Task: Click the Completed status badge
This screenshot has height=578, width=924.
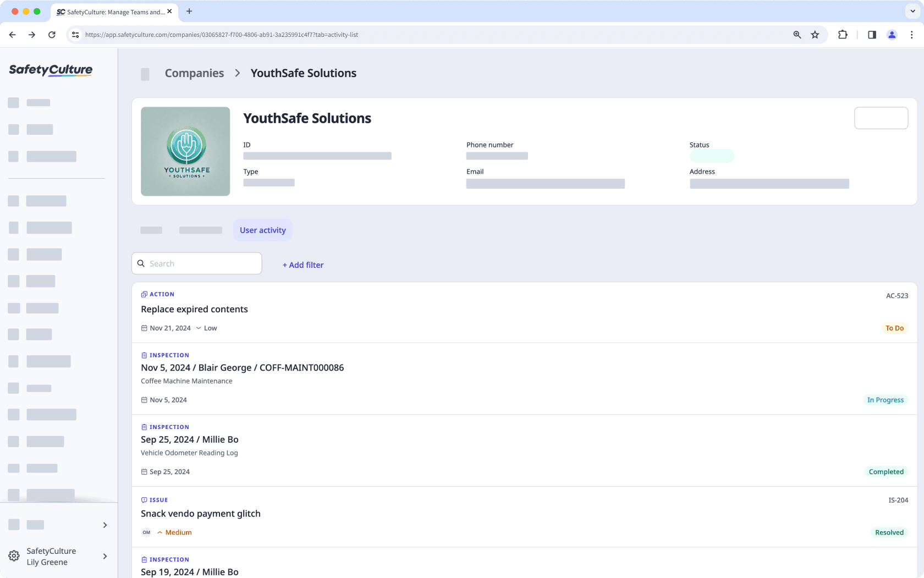Action: [x=886, y=471]
